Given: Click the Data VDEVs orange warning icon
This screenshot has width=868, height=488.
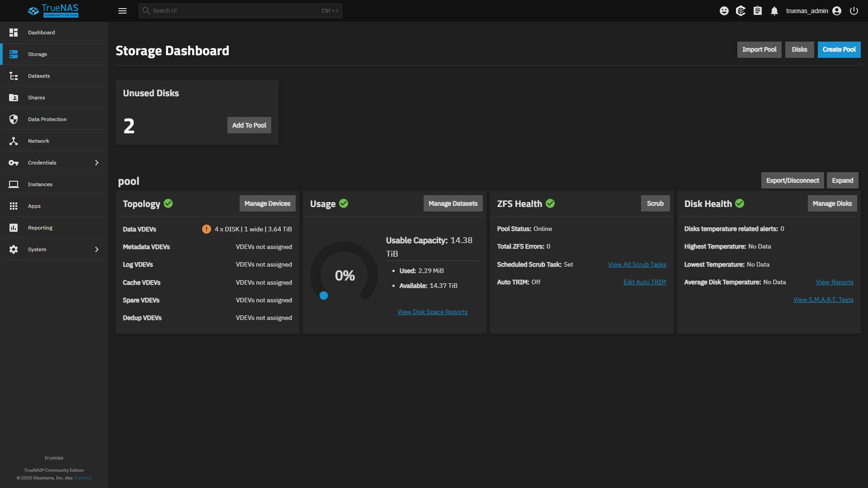Looking at the screenshot, I should 207,229.
